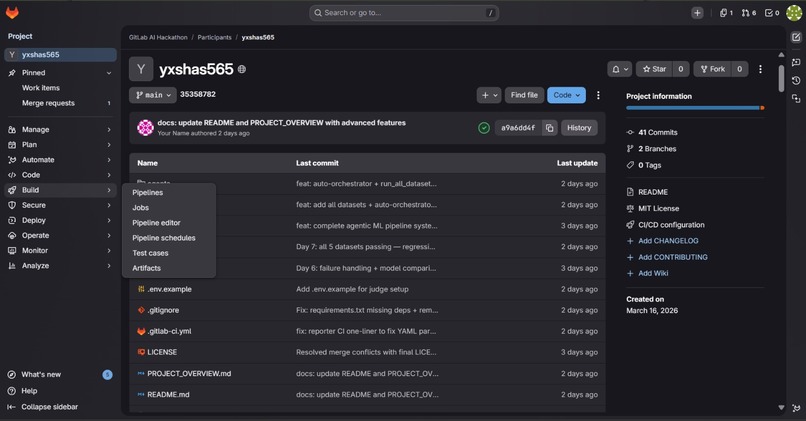806x421 pixels.
Task: Open the Participants breadcrumb link
Action: click(214, 38)
